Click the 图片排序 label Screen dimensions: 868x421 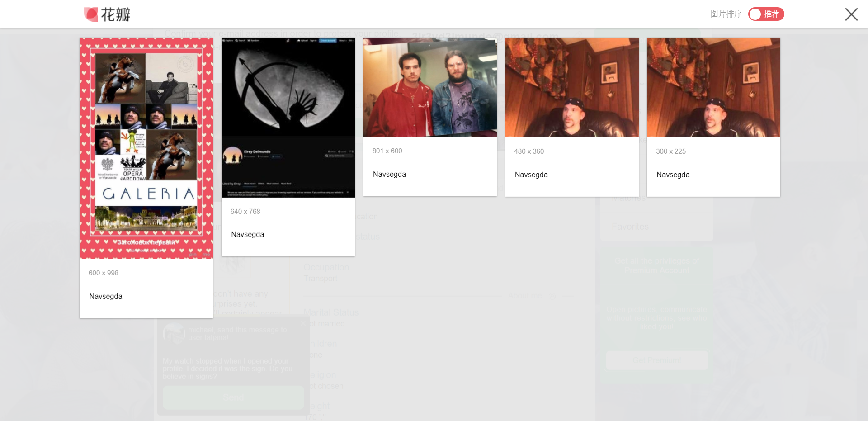tap(726, 14)
